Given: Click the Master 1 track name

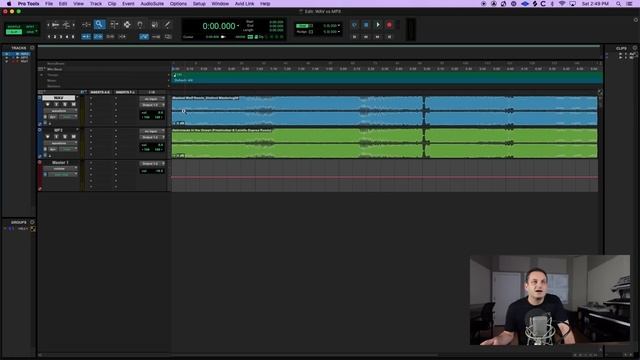Looking at the screenshot, I should pos(60,162).
